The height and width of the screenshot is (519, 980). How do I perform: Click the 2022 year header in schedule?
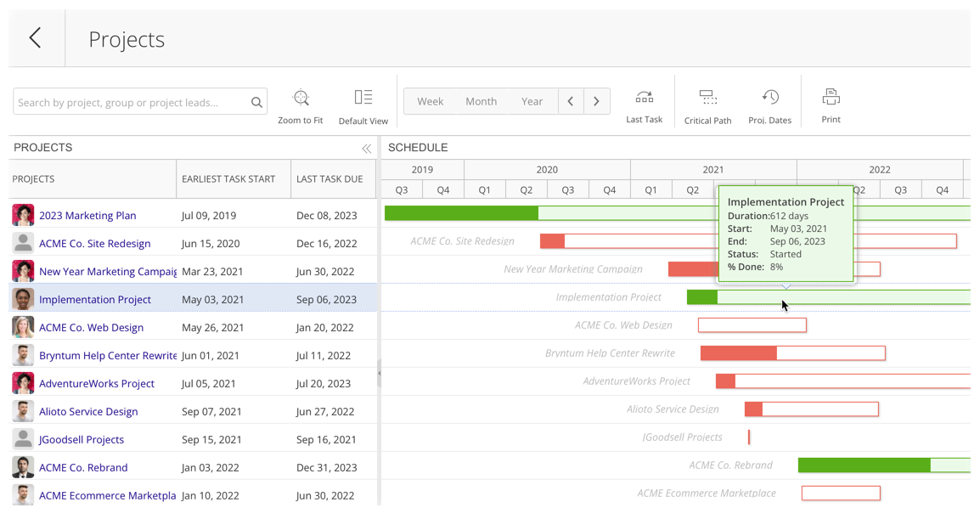pos(880,169)
